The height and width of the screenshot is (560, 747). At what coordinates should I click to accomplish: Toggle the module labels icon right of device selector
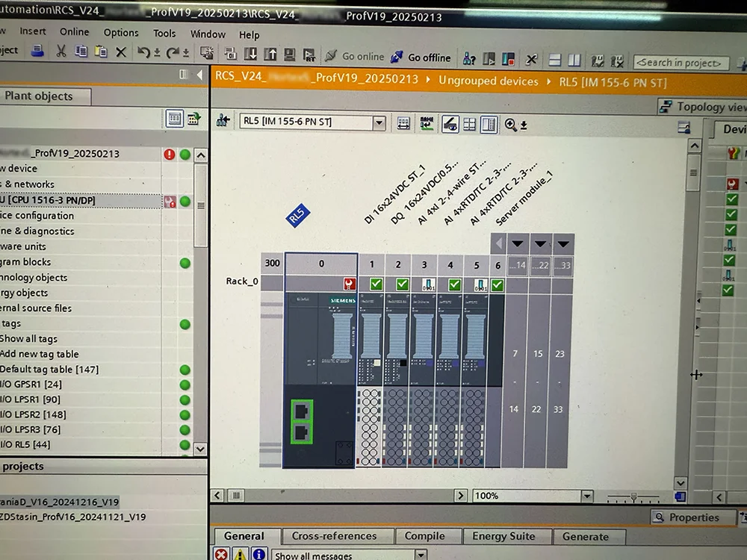pyautogui.click(x=403, y=123)
